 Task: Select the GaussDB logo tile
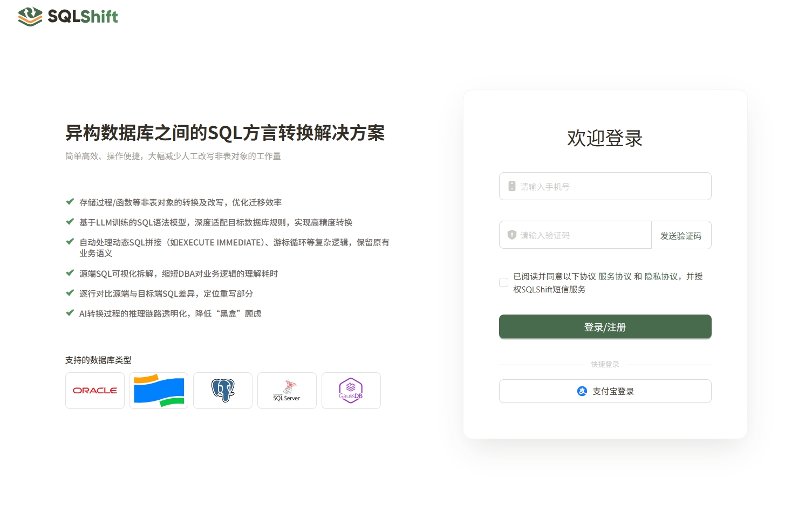[x=351, y=391]
